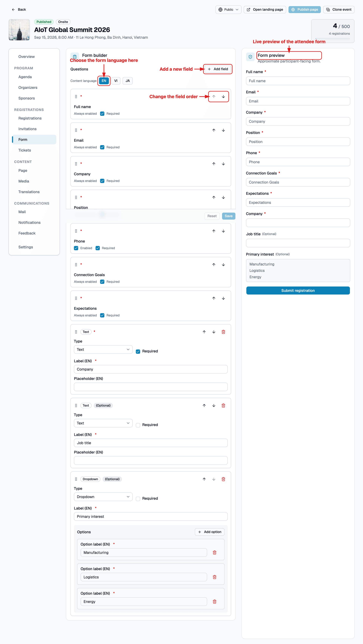Delete the custom Company text field

(x=223, y=332)
